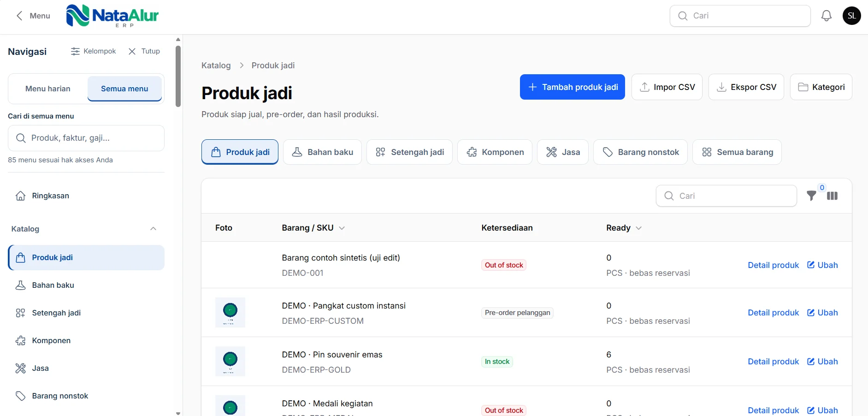Click the NataAlur ERP logo
The height and width of the screenshot is (416, 868).
point(112,16)
